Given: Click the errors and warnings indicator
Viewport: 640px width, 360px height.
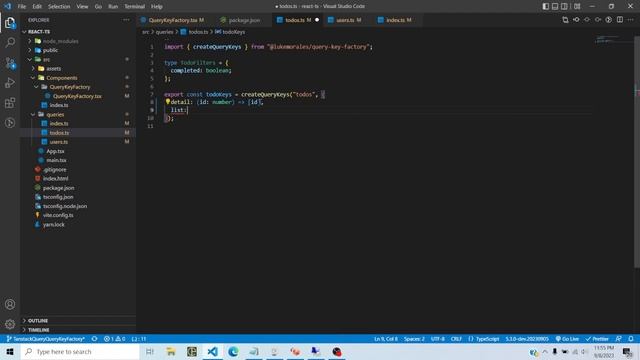Looking at the screenshot, I should (114, 339).
